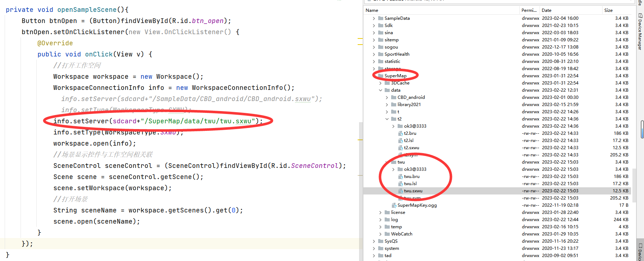Click the data folder icon
Image resolution: width=644 pixels, height=261 pixels.
(x=387, y=90)
